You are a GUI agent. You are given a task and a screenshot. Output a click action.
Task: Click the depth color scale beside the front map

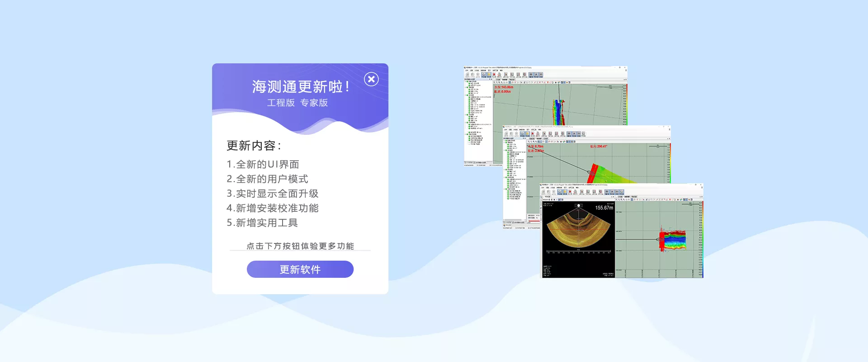tap(701, 240)
